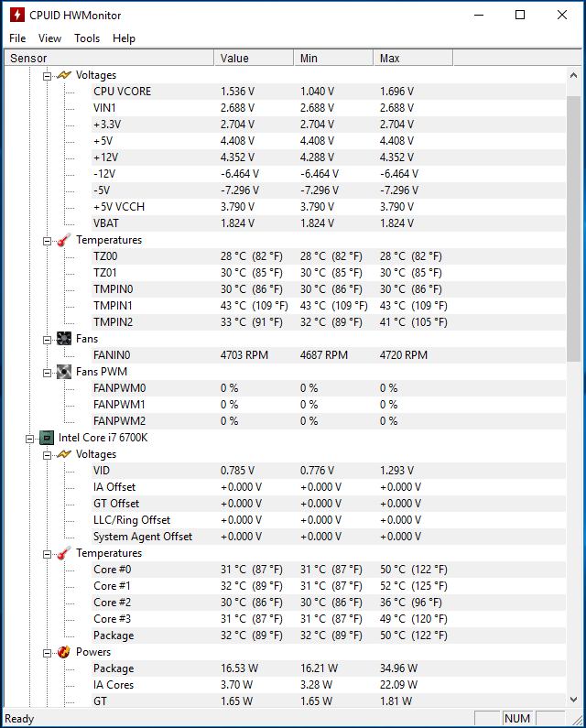Select the +3.3V voltage row
Image resolution: width=586 pixels, height=728 pixels.
coord(329,125)
